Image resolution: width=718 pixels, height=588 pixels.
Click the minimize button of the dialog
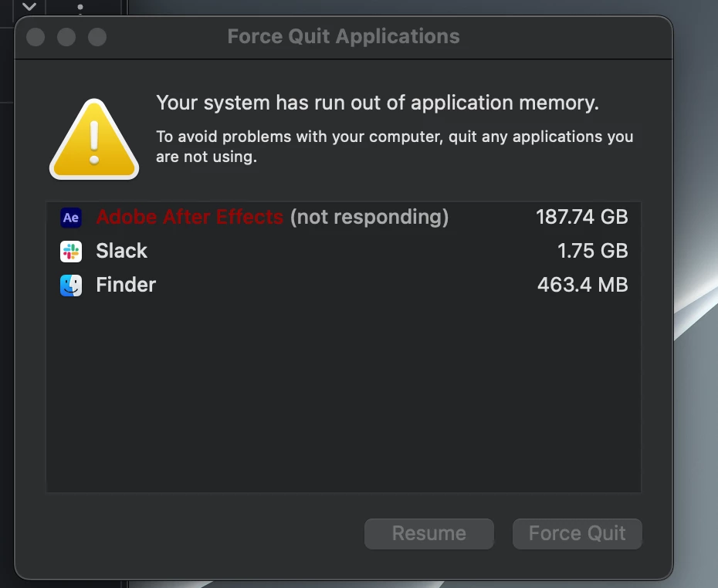[x=66, y=37]
